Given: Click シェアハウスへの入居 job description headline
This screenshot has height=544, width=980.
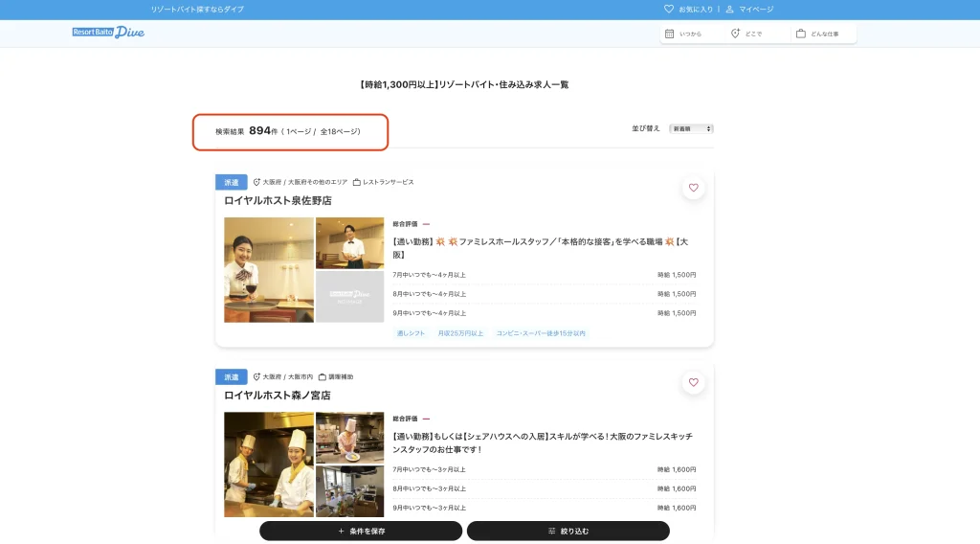Looking at the screenshot, I should [543, 442].
